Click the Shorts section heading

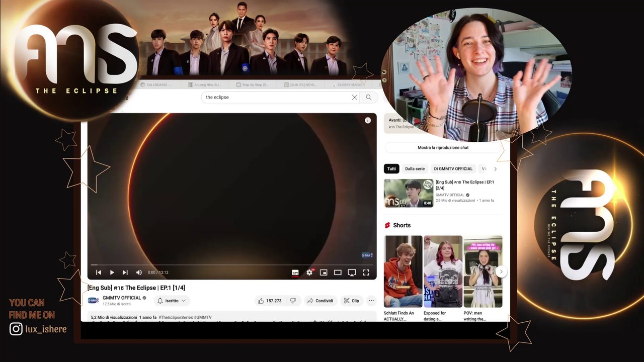397,225
